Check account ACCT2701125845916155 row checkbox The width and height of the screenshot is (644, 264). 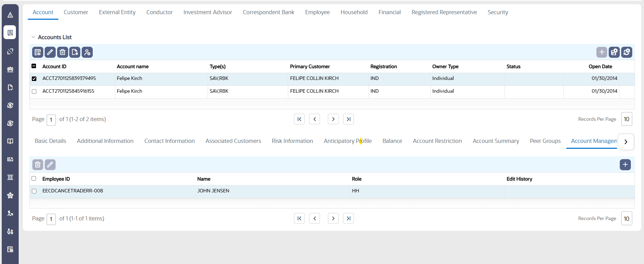coord(34,91)
